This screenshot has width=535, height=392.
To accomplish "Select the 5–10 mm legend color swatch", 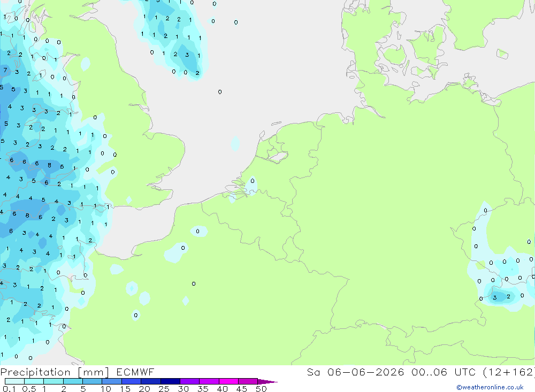I will click(x=93, y=381).
